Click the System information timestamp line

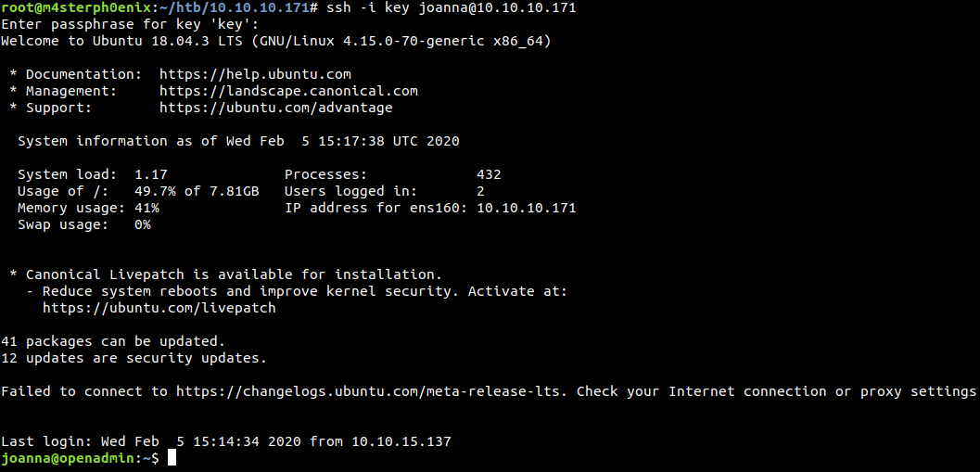click(x=239, y=141)
